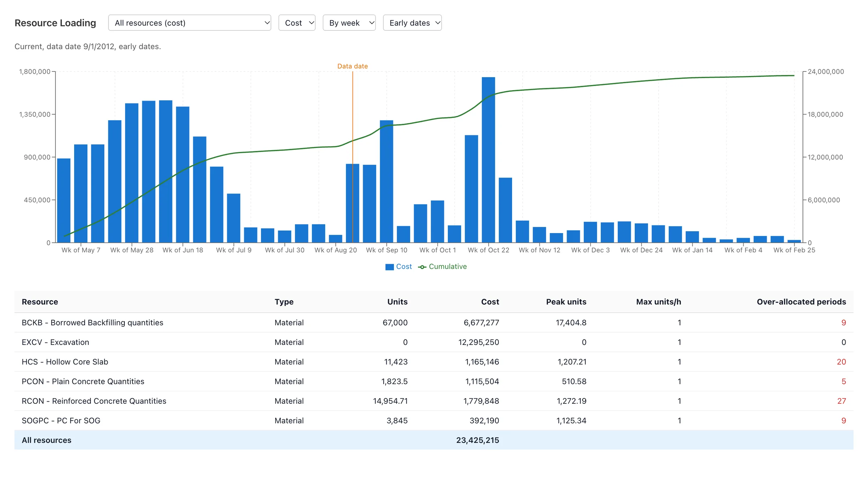The image size is (868, 486).
Task: Sort by Cost column header
Action: pyautogui.click(x=490, y=302)
